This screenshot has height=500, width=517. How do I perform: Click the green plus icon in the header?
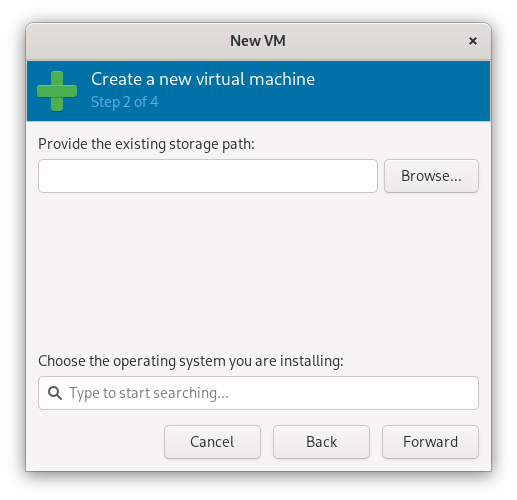57,91
